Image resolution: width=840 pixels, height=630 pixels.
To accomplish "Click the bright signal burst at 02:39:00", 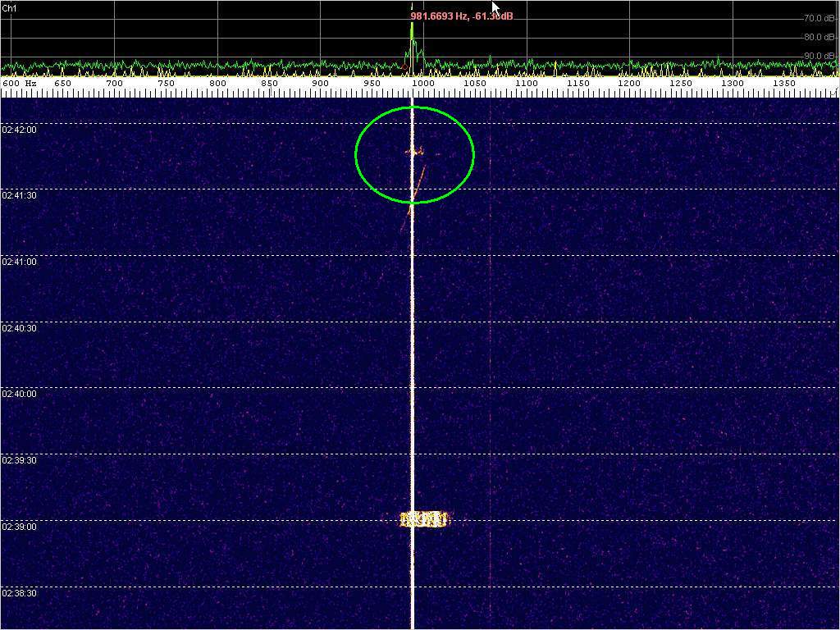I will 424,519.
